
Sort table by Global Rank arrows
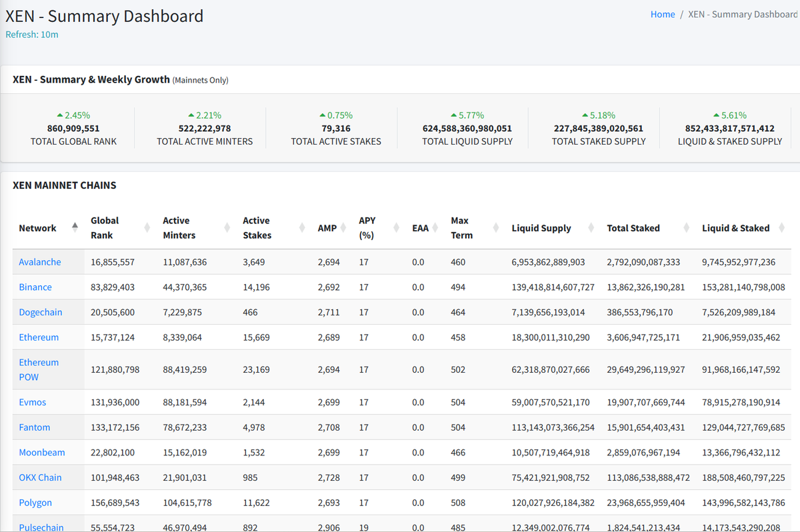tap(147, 228)
